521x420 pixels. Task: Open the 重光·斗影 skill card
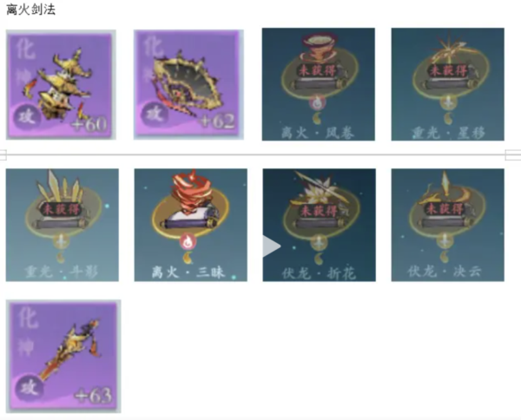[x=63, y=225]
